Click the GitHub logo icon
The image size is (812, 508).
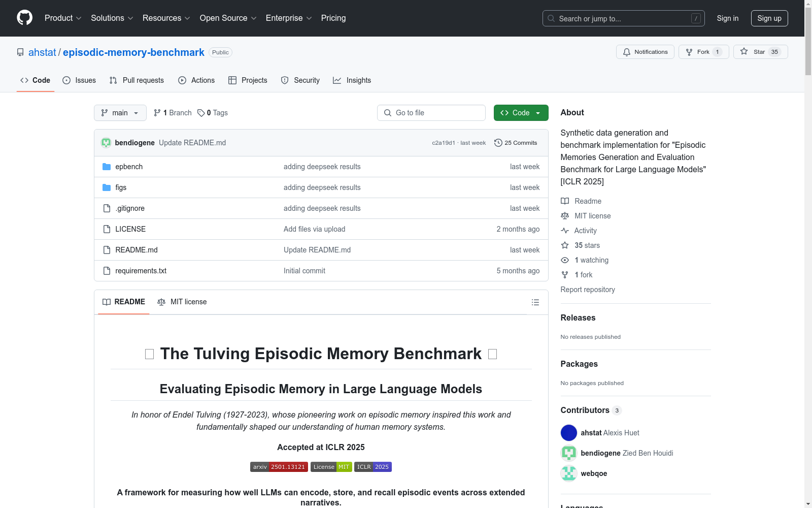(24, 18)
